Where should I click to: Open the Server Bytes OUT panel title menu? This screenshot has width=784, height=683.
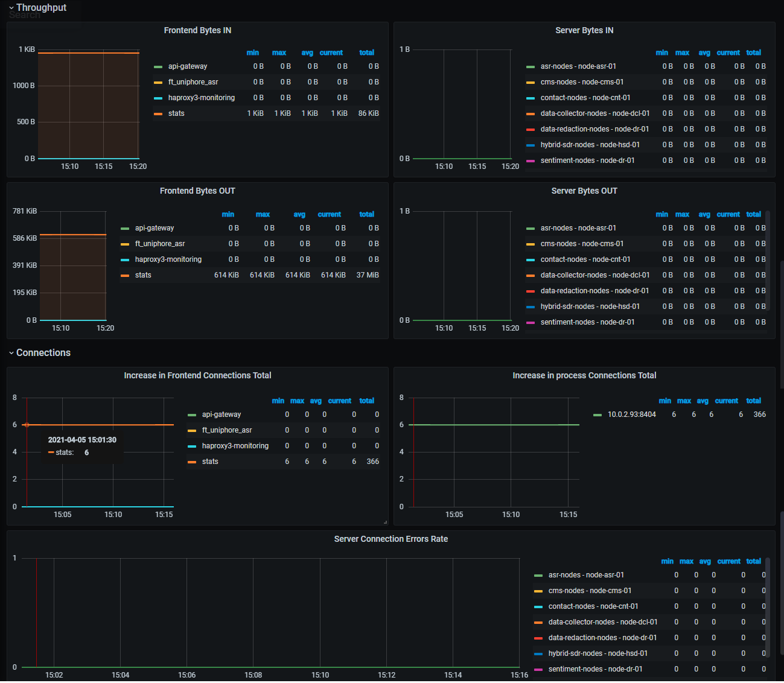pos(584,191)
